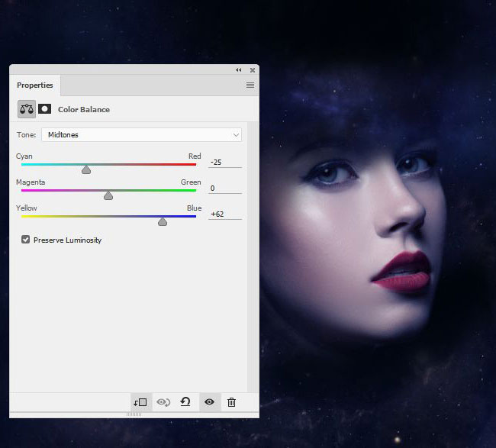Click the Cyan label
The width and height of the screenshot is (496, 448).
point(24,156)
